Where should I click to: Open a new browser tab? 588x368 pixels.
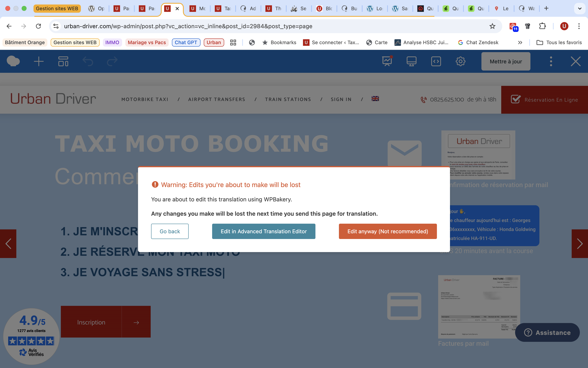click(x=546, y=8)
